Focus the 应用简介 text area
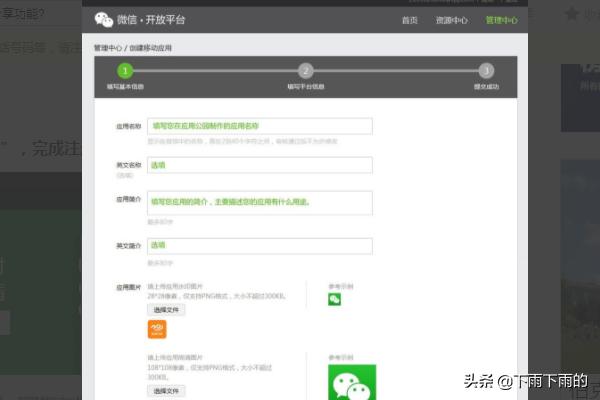Screen dimensions: 600x400 260,203
